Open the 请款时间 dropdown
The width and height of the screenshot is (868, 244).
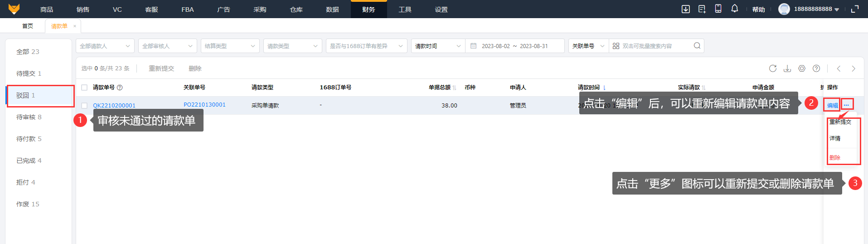(x=438, y=46)
